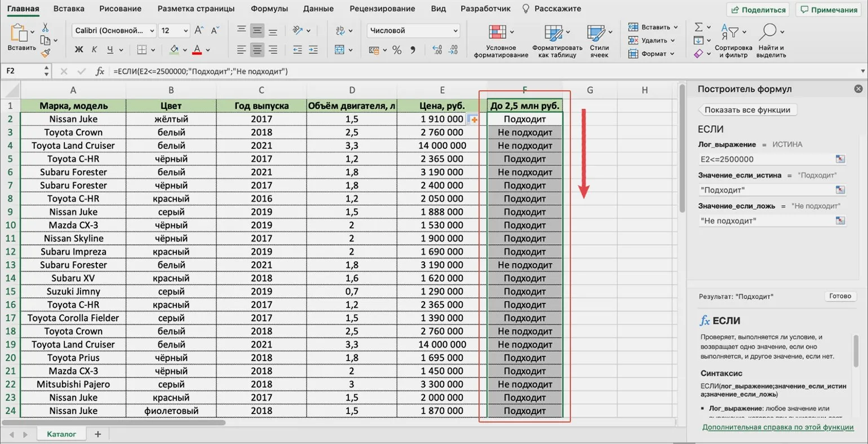
Task: Click the AutoSum sigma icon
Action: [699, 27]
